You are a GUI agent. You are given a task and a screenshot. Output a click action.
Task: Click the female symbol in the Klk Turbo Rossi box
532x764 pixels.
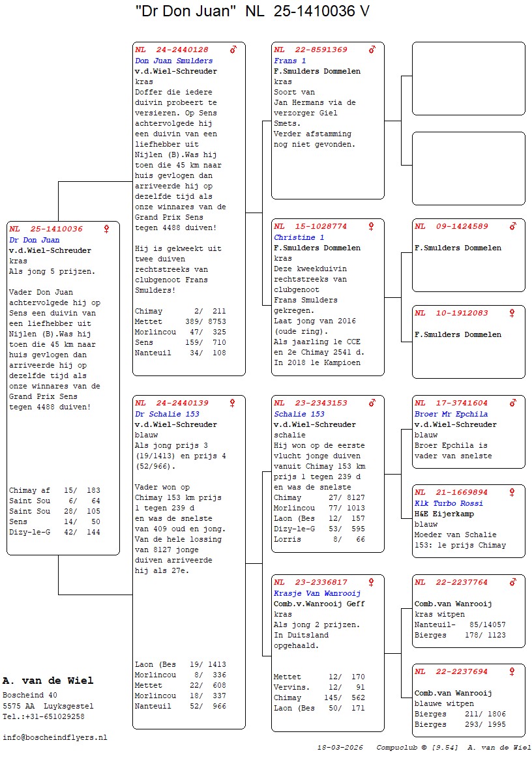[x=512, y=492]
